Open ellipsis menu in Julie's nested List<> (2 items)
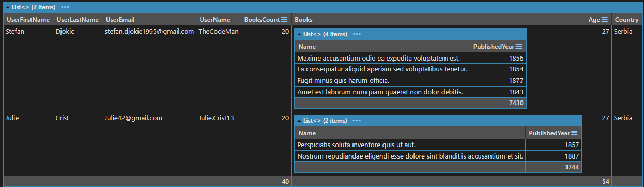The width and height of the screenshot is (644, 187). click(357, 121)
